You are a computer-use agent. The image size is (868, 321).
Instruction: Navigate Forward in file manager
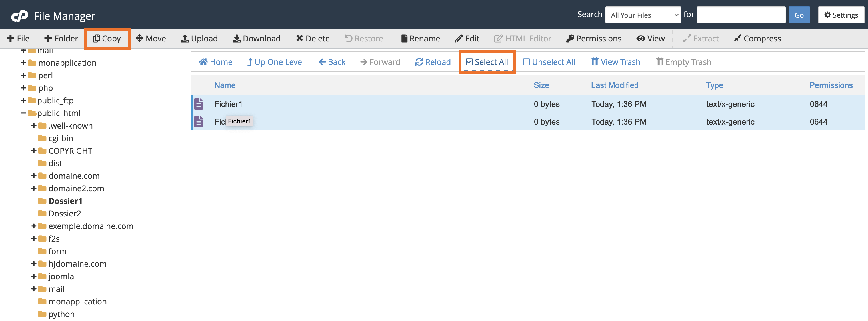click(x=380, y=62)
